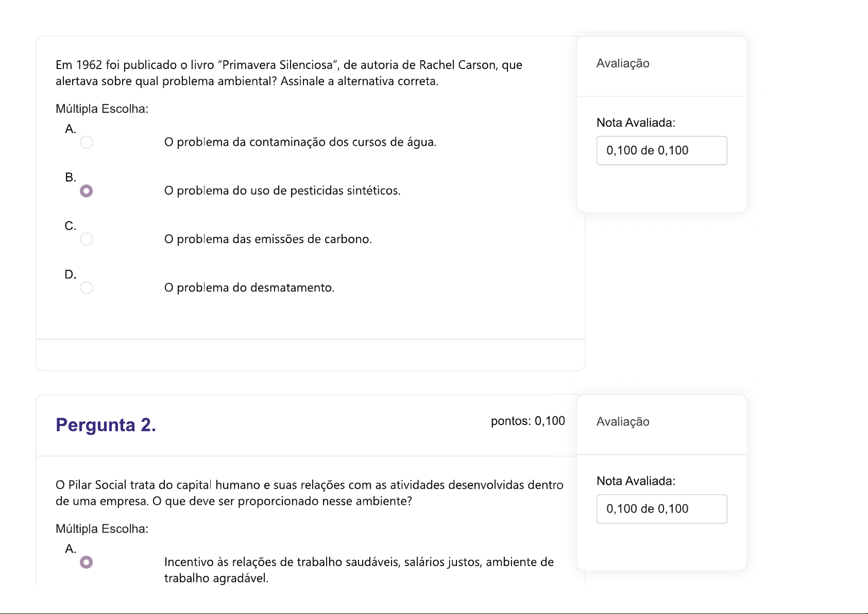Pick radio option D about desmatamento
This screenshot has height=614, width=868.
[87, 287]
